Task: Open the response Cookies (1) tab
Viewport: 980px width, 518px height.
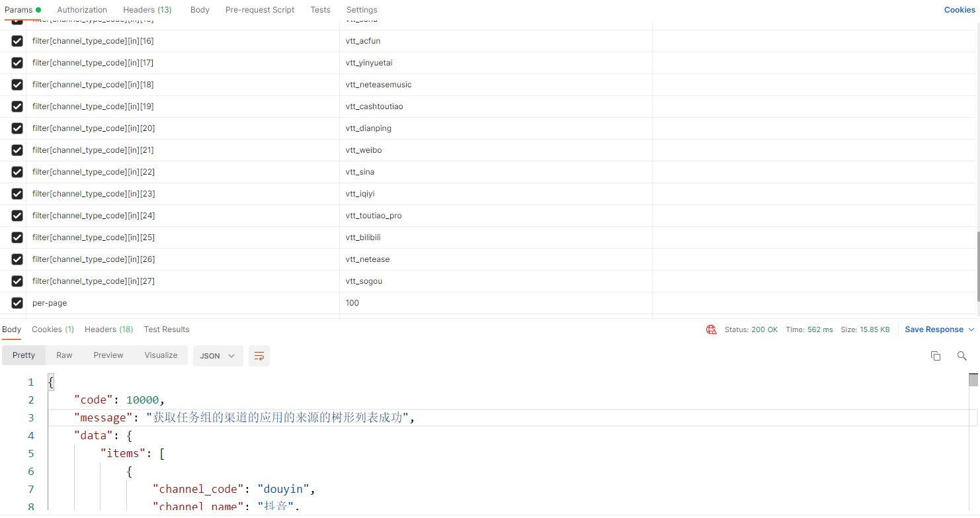Action: (x=53, y=329)
